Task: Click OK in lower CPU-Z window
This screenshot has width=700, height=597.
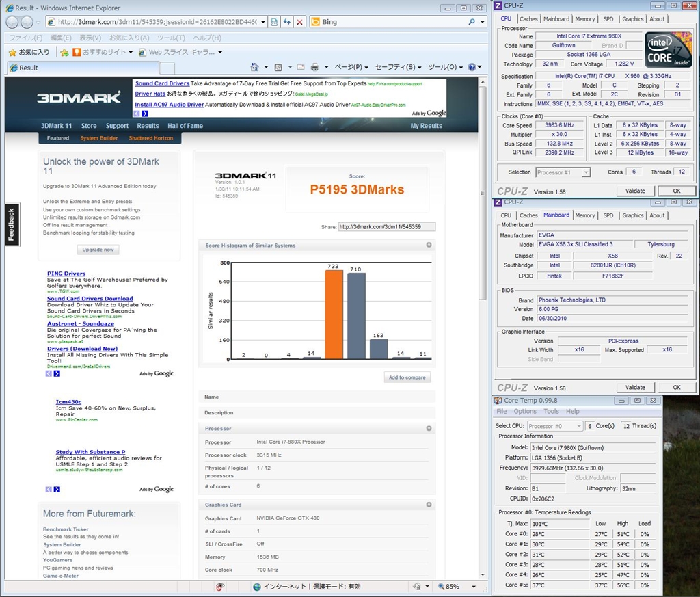Action: (x=676, y=388)
